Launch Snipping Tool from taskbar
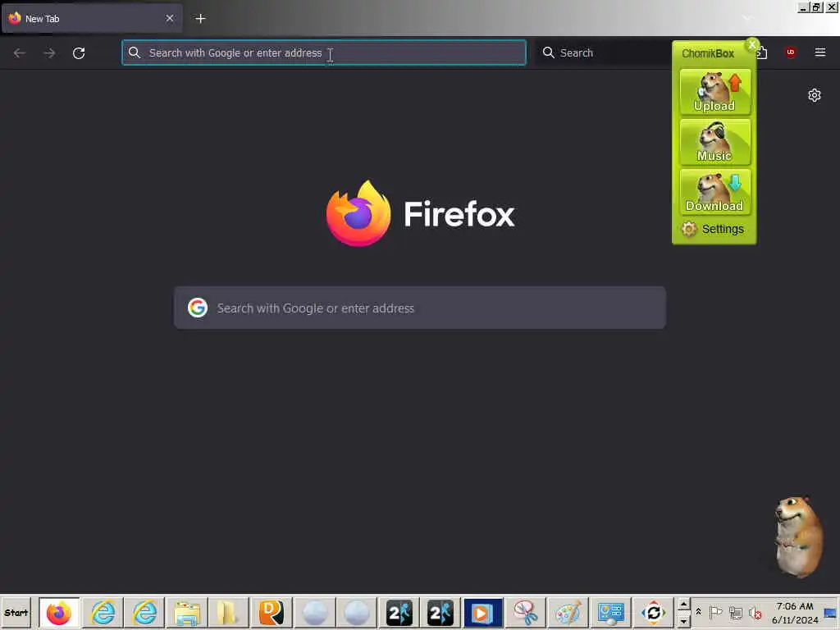This screenshot has height=630, width=840. click(526, 613)
